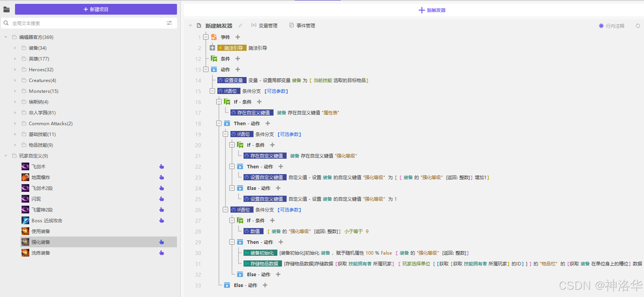Expand the Monsters(15) folder
The height and width of the screenshot is (297, 644).
click(15, 91)
